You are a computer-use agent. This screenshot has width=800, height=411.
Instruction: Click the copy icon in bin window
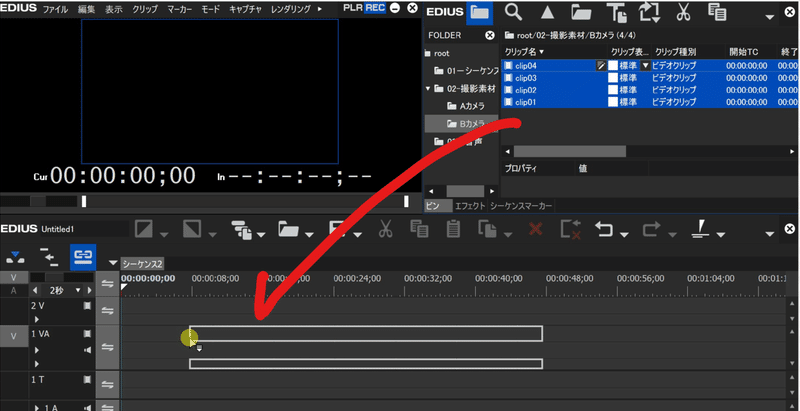[717, 13]
